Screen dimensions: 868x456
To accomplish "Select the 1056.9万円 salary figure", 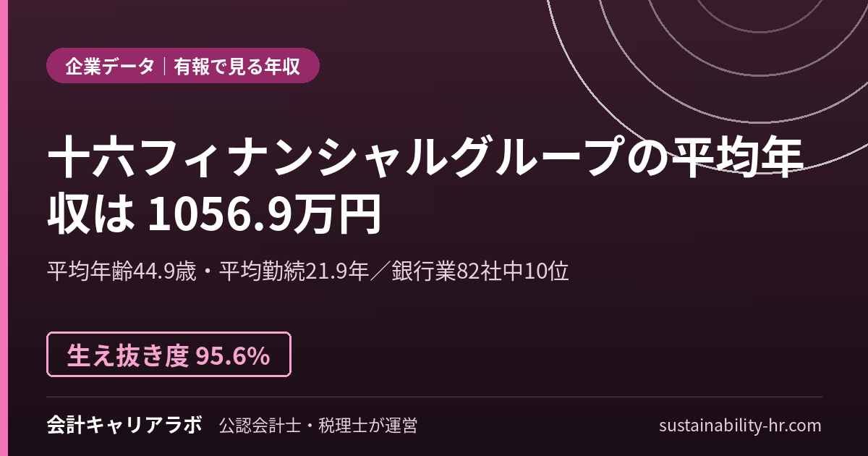I will tap(265, 214).
